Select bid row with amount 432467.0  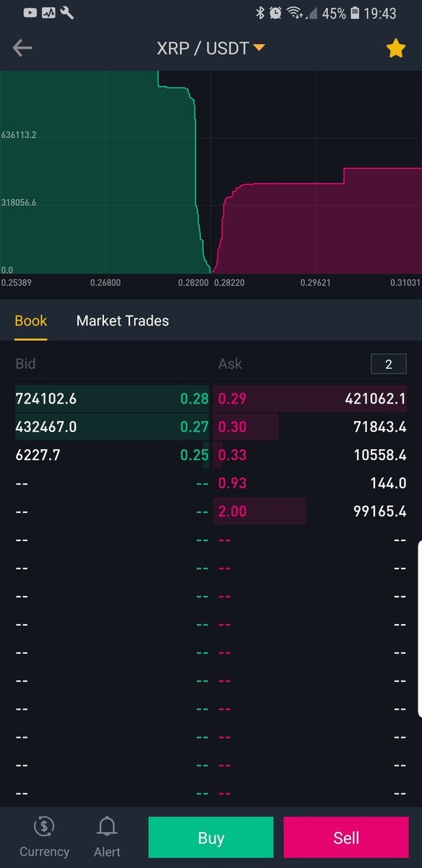112,427
